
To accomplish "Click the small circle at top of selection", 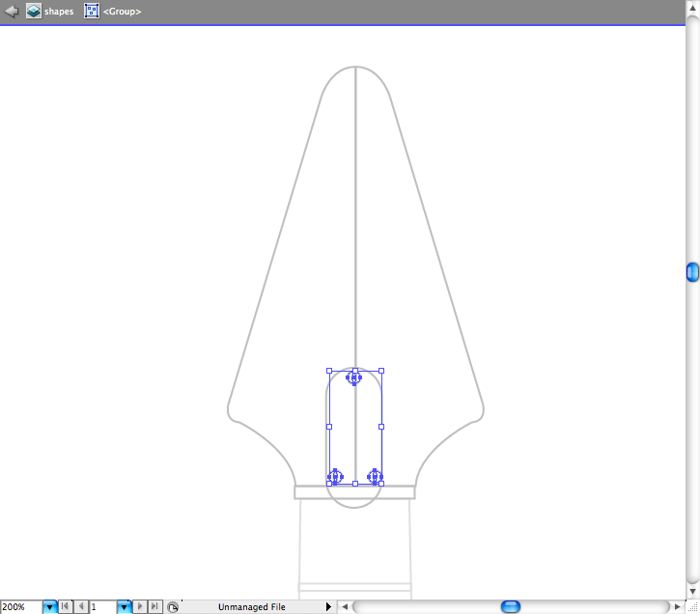I will click(x=354, y=378).
